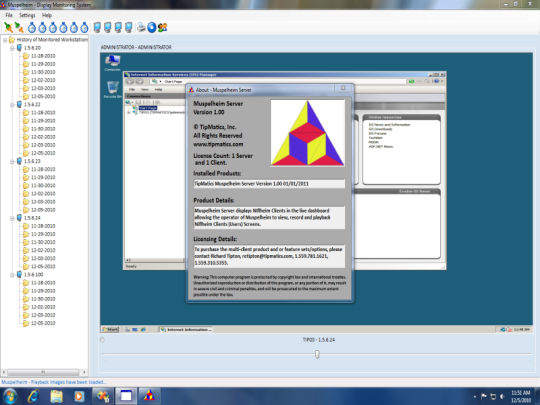Click the tree panel scroll right arrow
Image resolution: width=540 pixels, height=405 pixels.
84,372
